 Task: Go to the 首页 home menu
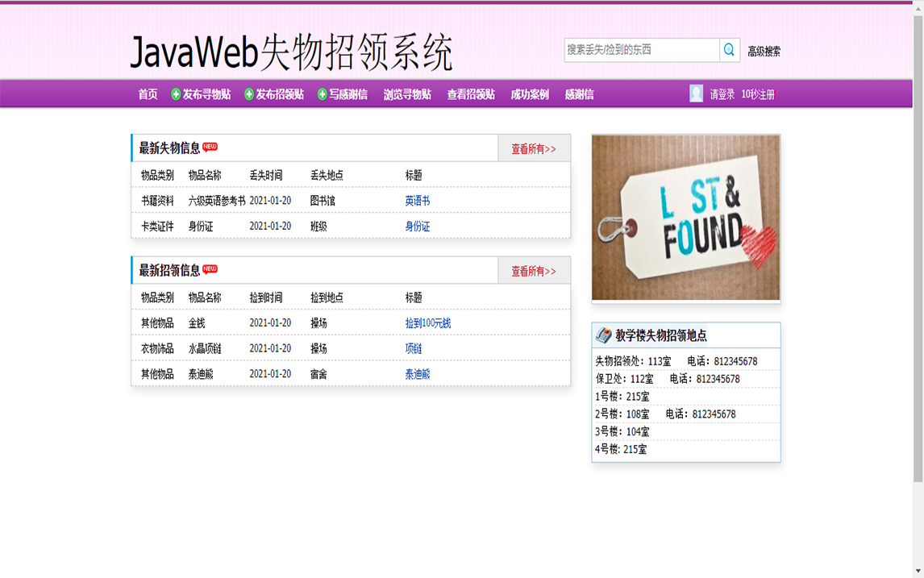click(148, 94)
